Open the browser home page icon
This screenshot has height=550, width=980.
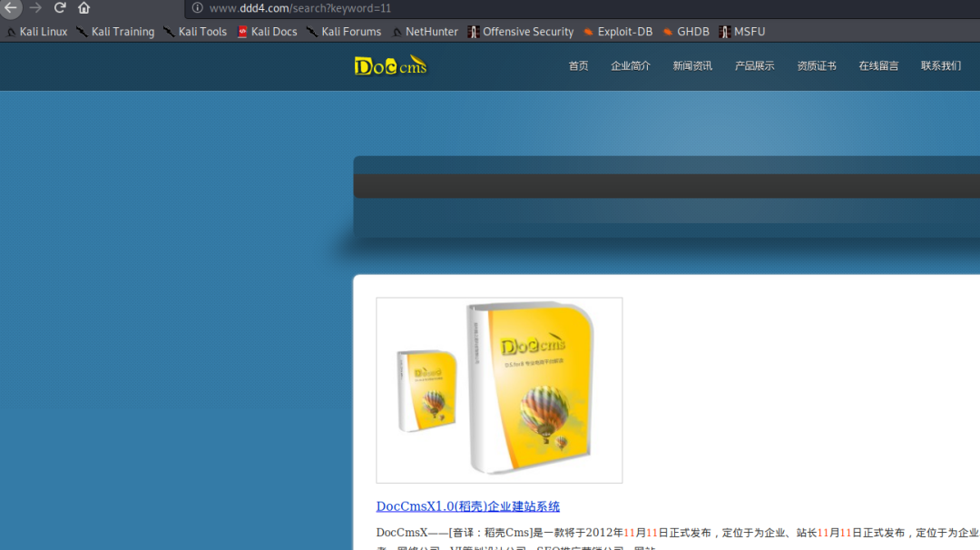point(83,8)
